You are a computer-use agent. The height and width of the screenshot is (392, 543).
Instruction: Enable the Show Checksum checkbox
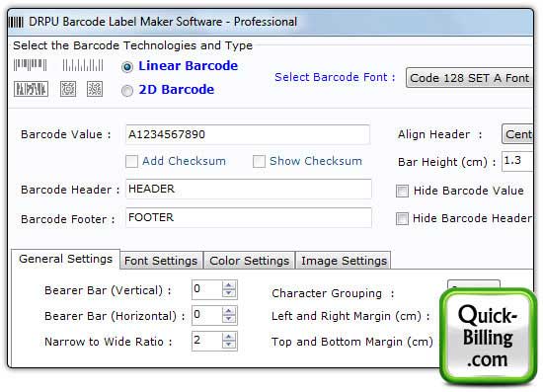coord(259,161)
